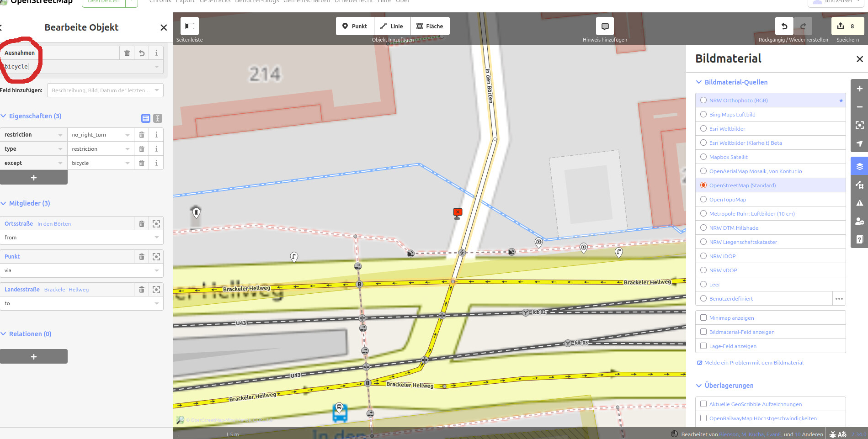Toggle the Seitenleiste sidebar button

[189, 26]
